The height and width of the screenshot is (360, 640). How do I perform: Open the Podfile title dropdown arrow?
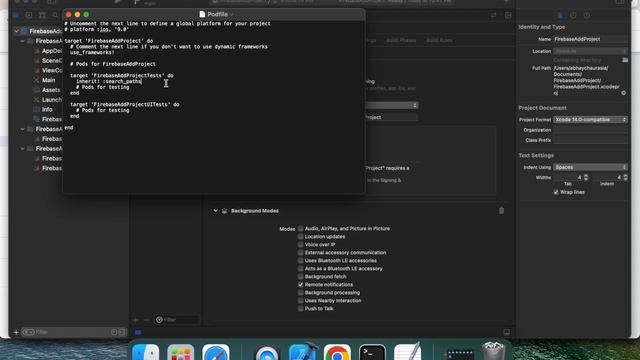coord(231,15)
